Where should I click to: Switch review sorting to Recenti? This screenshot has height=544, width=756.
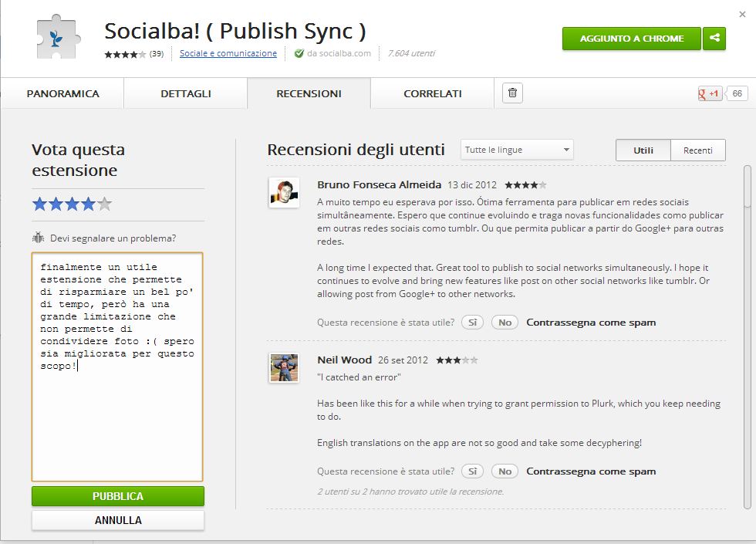[x=697, y=150]
